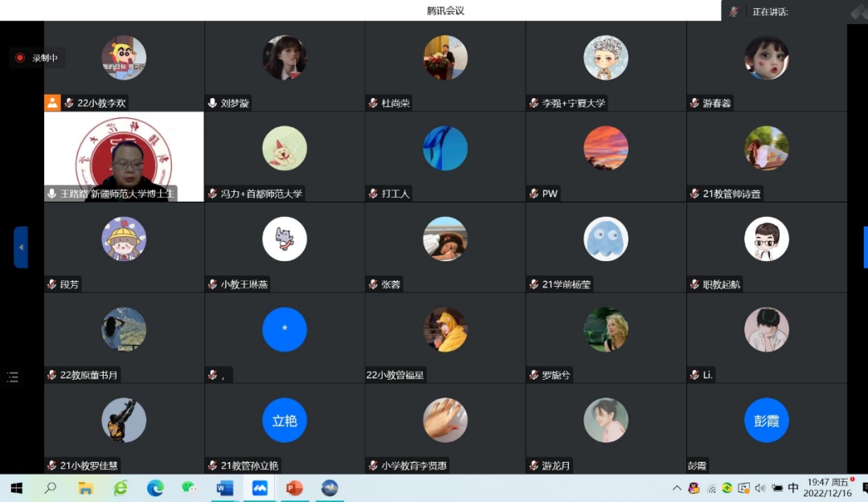Show hidden system tray icons
Screen dimensions: 868x502
(678, 488)
